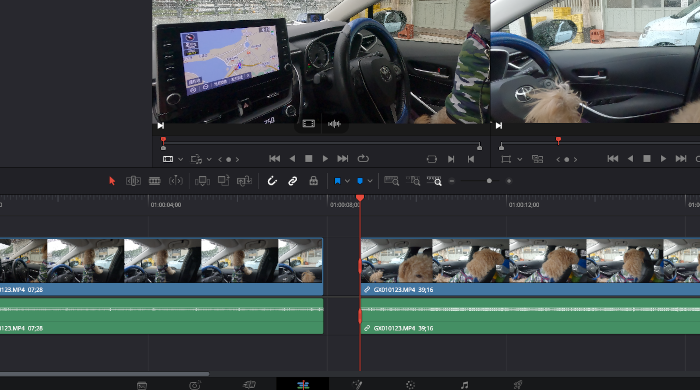Toggle timeline Snapping magnet
This screenshot has height=390, width=700.
pos(272,181)
